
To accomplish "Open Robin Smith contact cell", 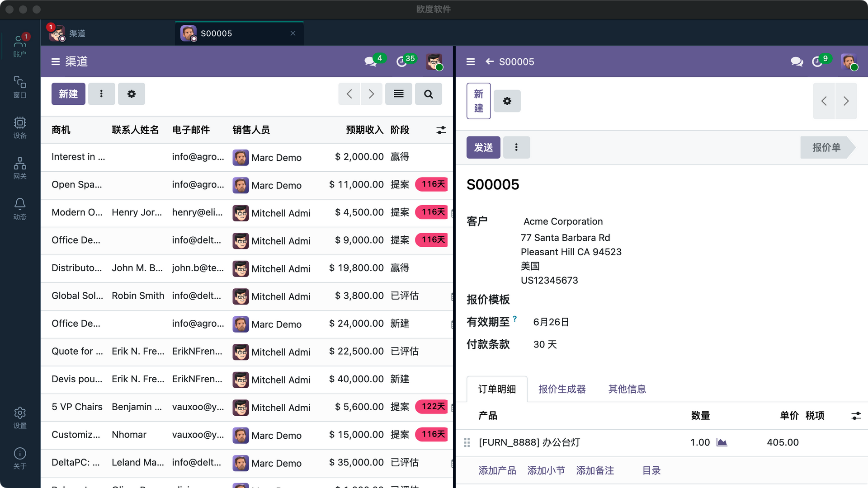I will tap(138, 296).
